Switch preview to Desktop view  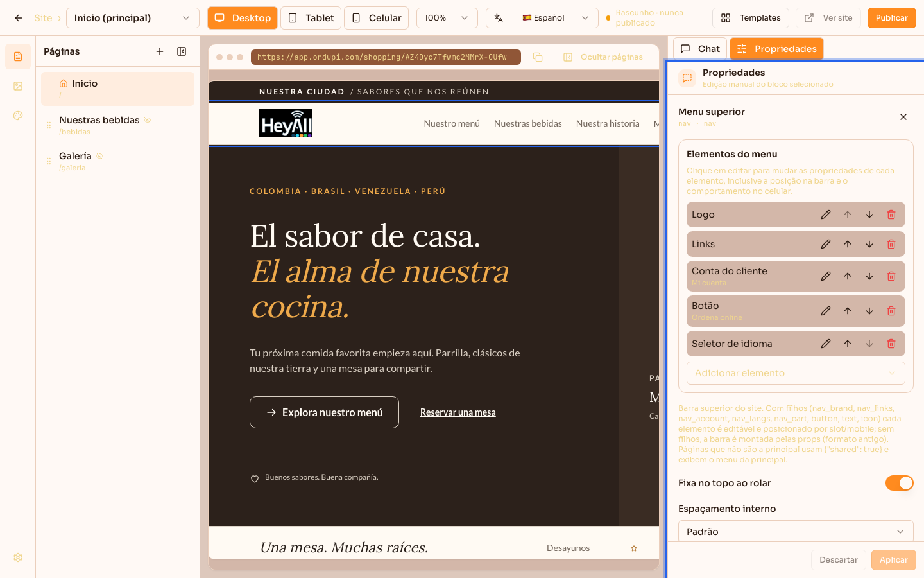click(243, 18)
